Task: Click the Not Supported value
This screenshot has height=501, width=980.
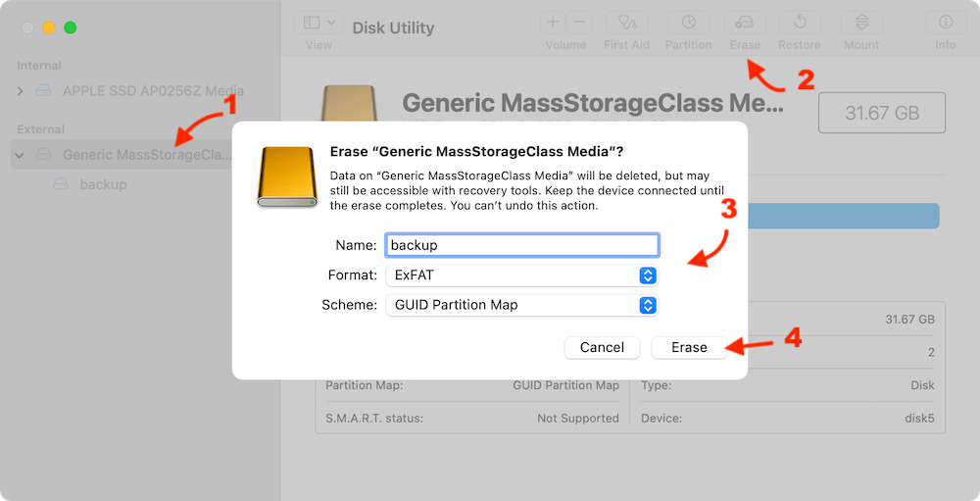Action: click(578, 419)
